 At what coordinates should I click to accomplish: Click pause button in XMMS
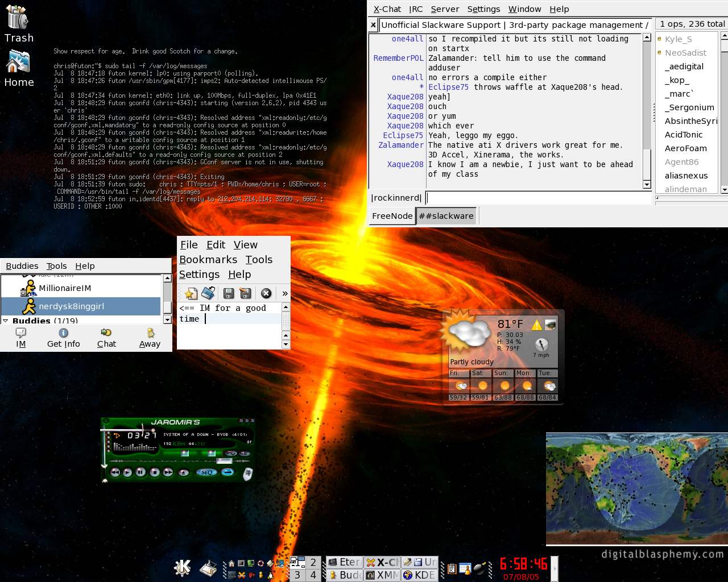(x=140, y=472)
